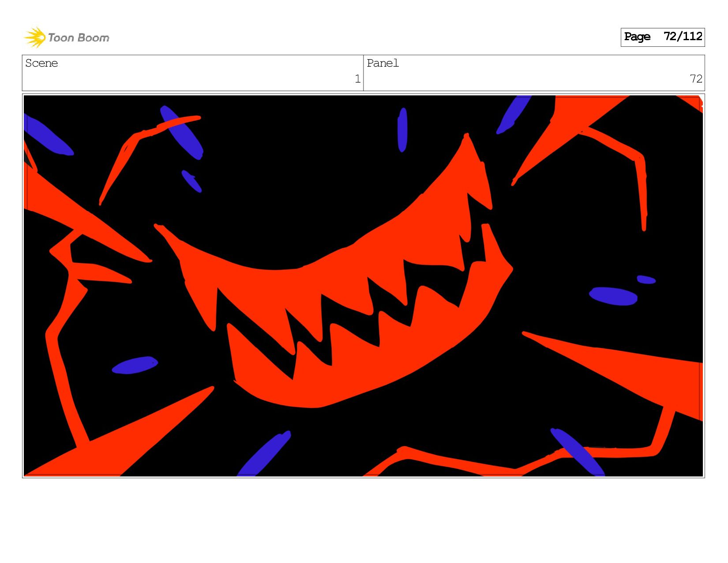Click the Panel label
This screenshot has height=563, width=728.
tap(383, 63)
